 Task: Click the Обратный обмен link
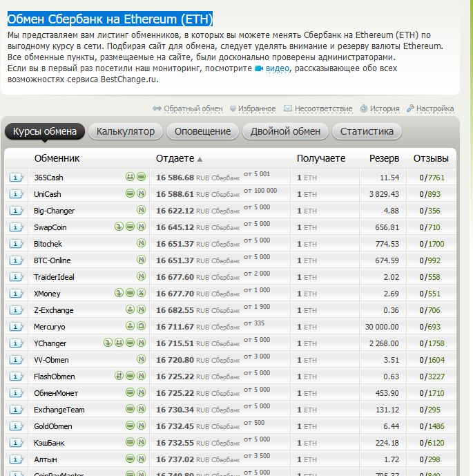[193, 108]
